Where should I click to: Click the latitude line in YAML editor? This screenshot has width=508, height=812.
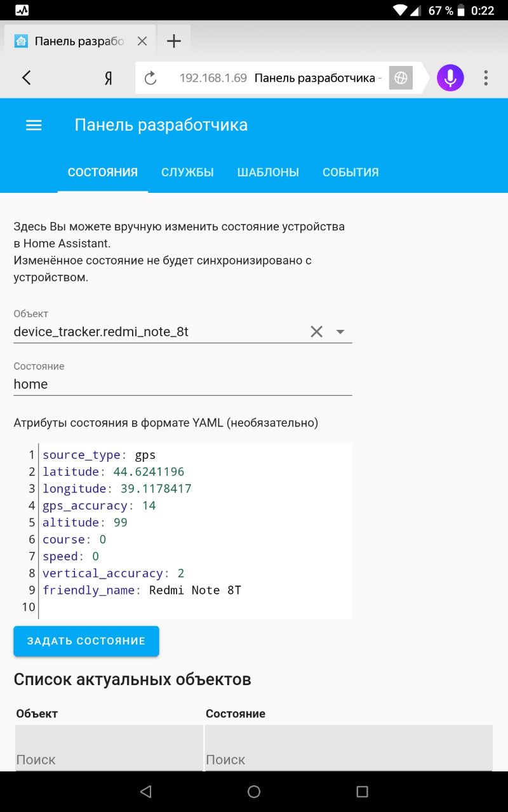[x=114, y=472]
